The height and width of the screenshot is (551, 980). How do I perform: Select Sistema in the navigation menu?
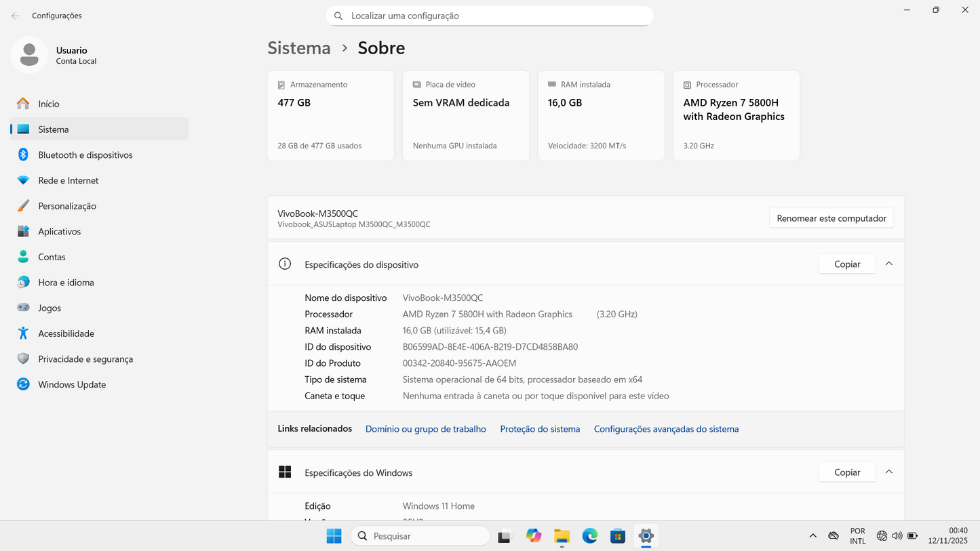(x=53, y=129)
